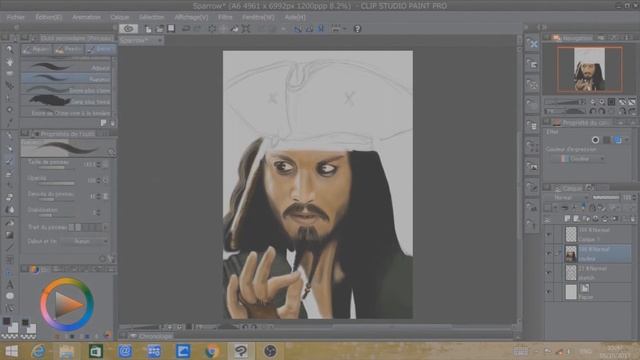Adjust the layer opacity slider
The image size is (640, 360).
click(606, 198)
